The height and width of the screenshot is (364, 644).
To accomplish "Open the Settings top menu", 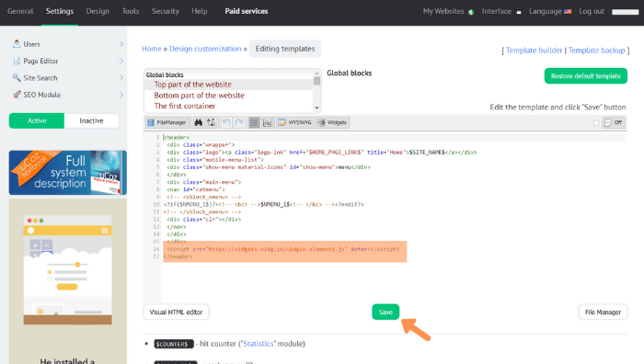I will tap(60, 11).
